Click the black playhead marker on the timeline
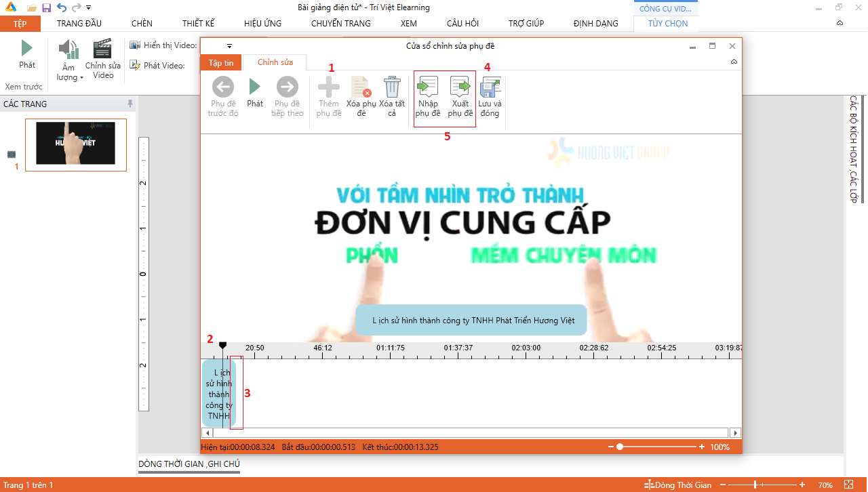This screenshot has width=868, height=492. (x=222, y=346)
